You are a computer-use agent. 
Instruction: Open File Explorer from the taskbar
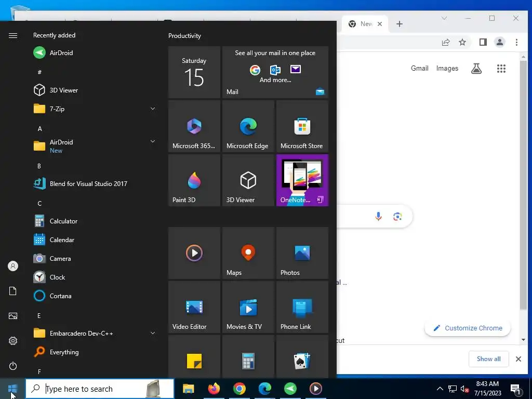188,389
